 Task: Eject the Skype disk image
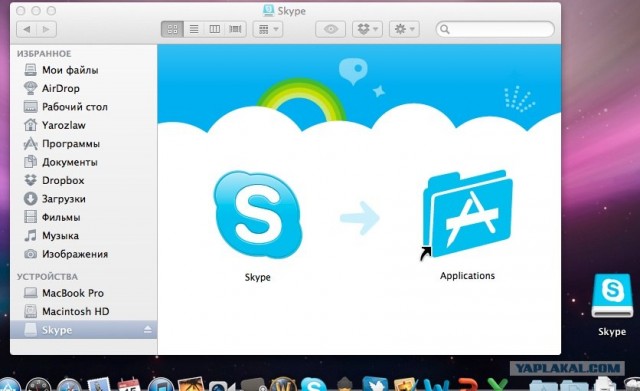coord(148,329)
